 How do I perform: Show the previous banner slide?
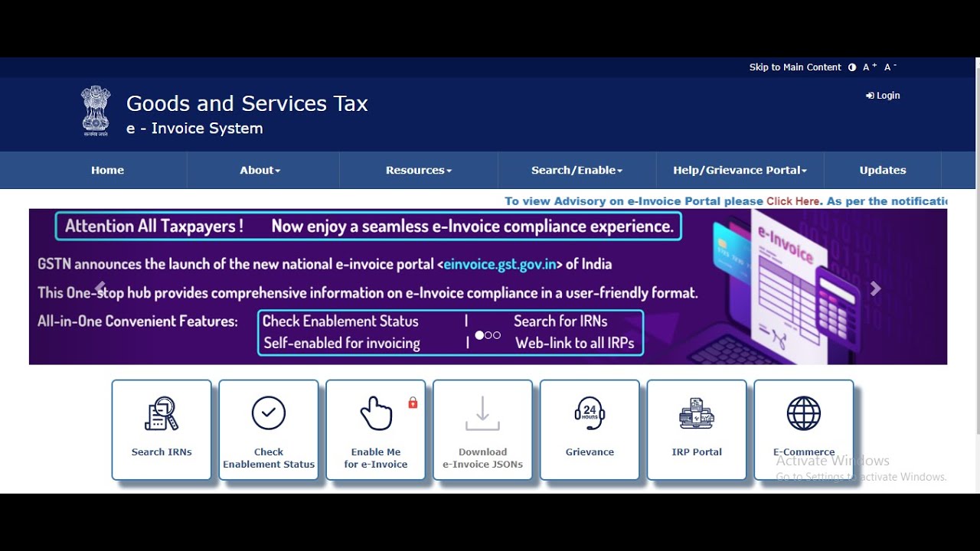(100, 288)
